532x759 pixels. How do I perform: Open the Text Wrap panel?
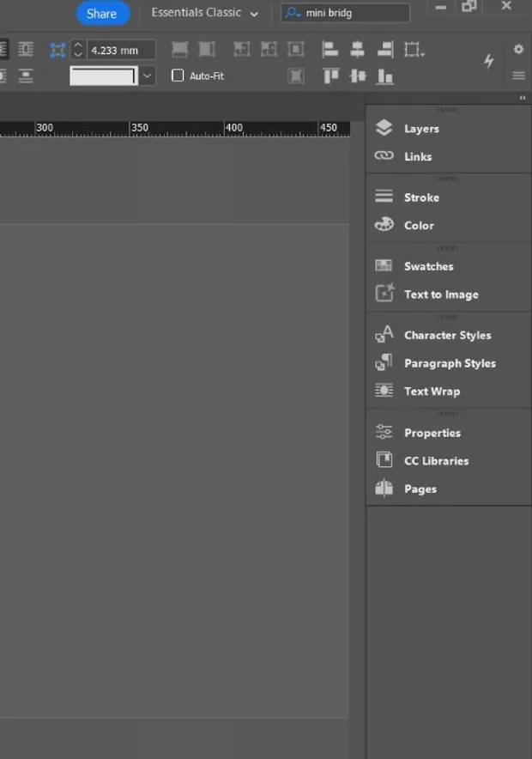pos(431,392)
